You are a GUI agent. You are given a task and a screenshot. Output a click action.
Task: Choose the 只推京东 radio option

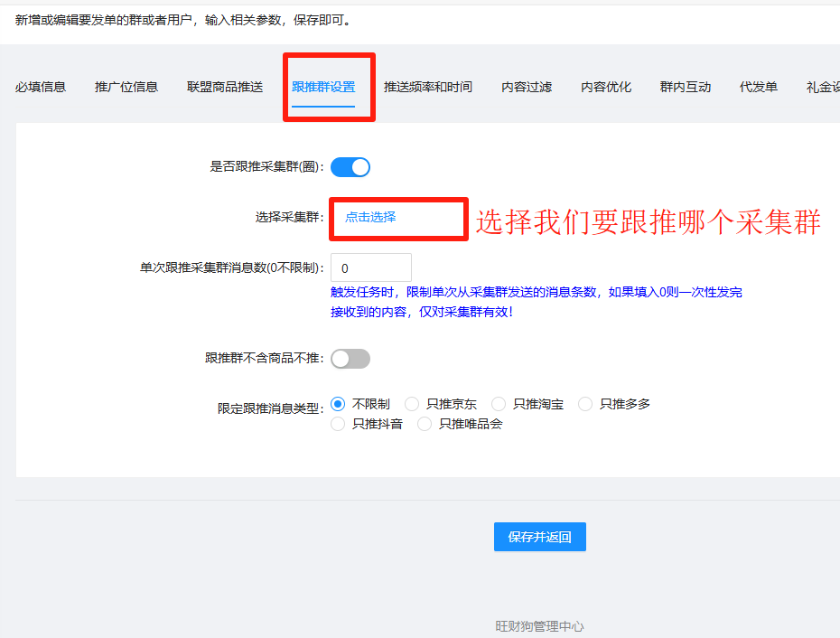[x=412, y=404]
